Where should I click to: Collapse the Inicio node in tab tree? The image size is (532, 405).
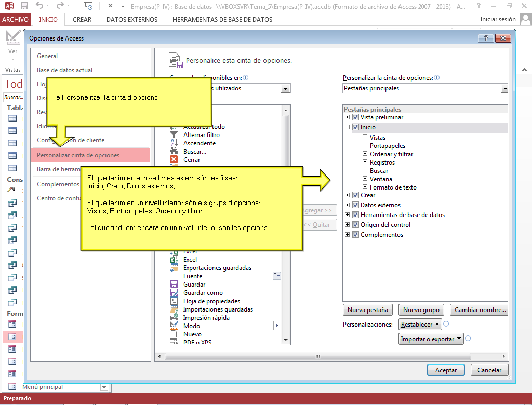tap(347, 127)
